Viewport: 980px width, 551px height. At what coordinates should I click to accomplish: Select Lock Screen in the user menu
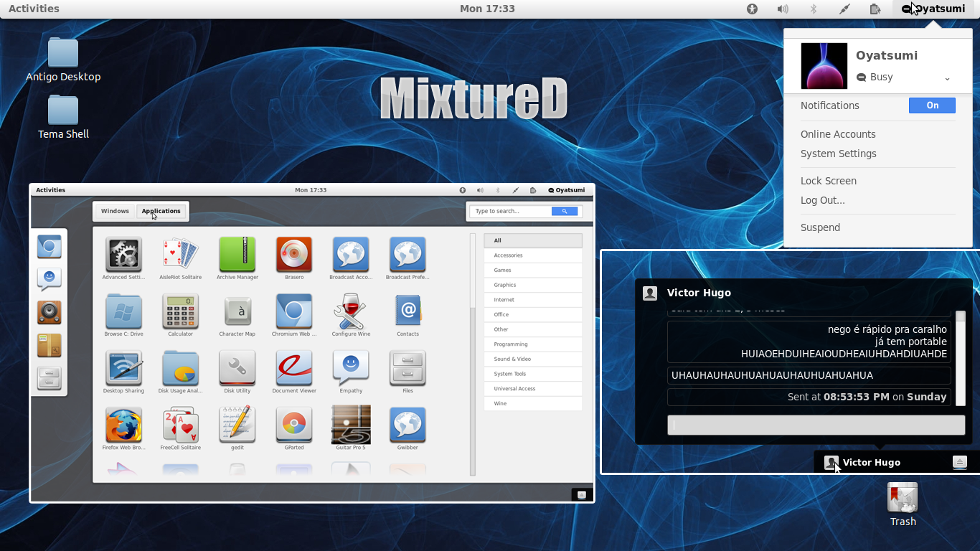[829, 181]
